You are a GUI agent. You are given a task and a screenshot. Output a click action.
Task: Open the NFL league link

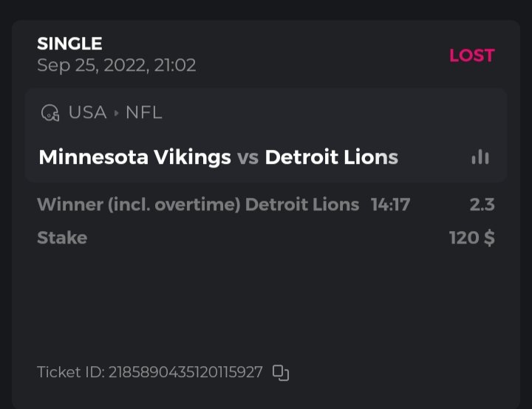point(143,113)
